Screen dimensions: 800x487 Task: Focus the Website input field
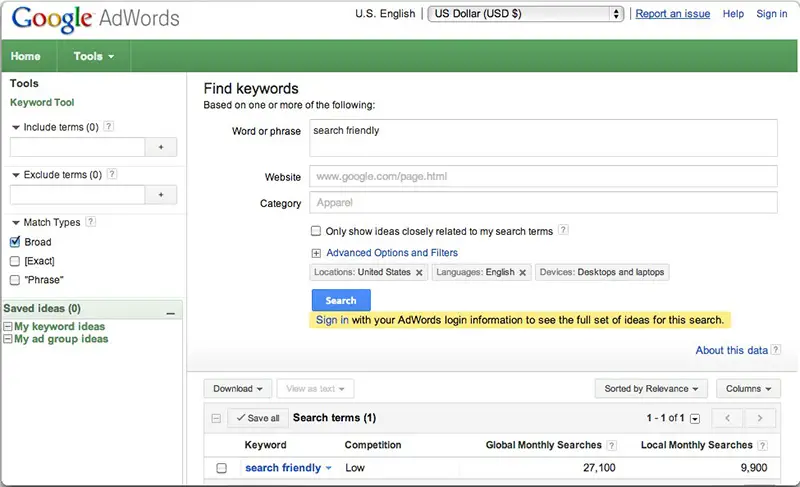click(x=543, y=176)
